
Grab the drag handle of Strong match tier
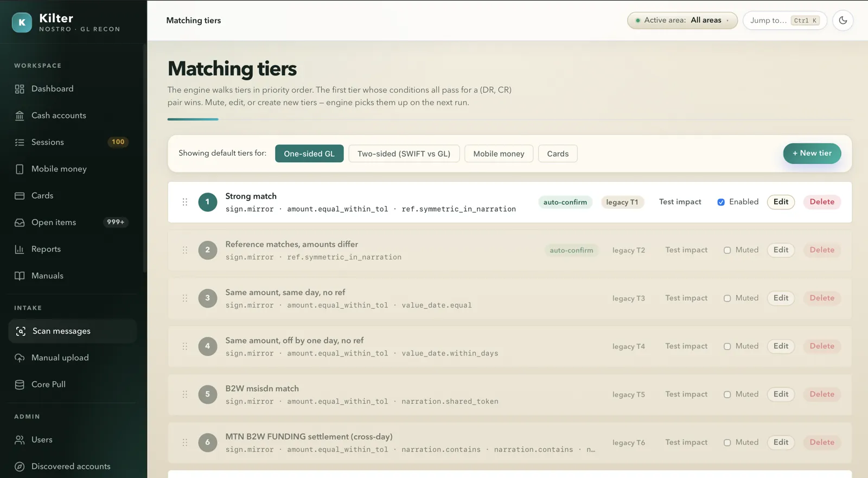click(185, 202)
